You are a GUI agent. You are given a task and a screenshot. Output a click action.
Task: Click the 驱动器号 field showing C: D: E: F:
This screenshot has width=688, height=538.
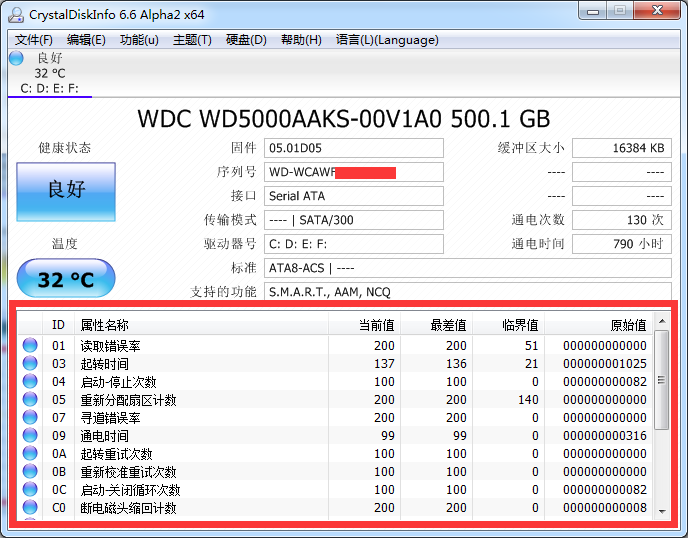[x=354, y=244]
